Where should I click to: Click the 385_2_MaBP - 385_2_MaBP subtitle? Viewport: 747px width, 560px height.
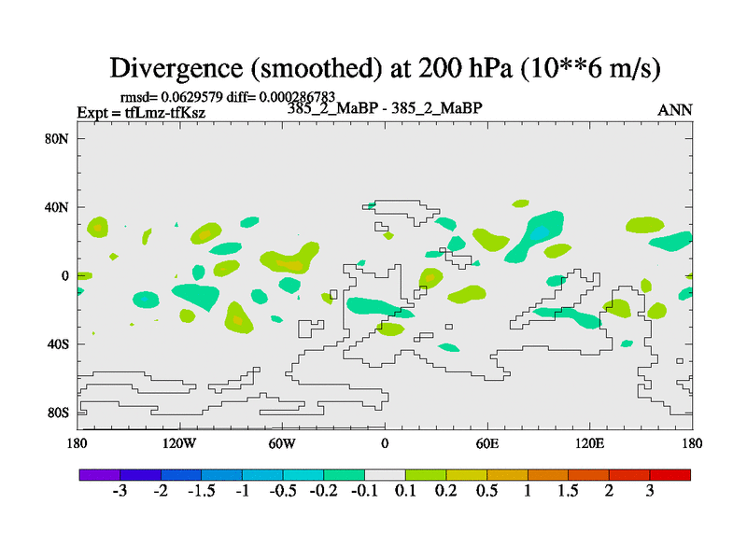(386, 107)
